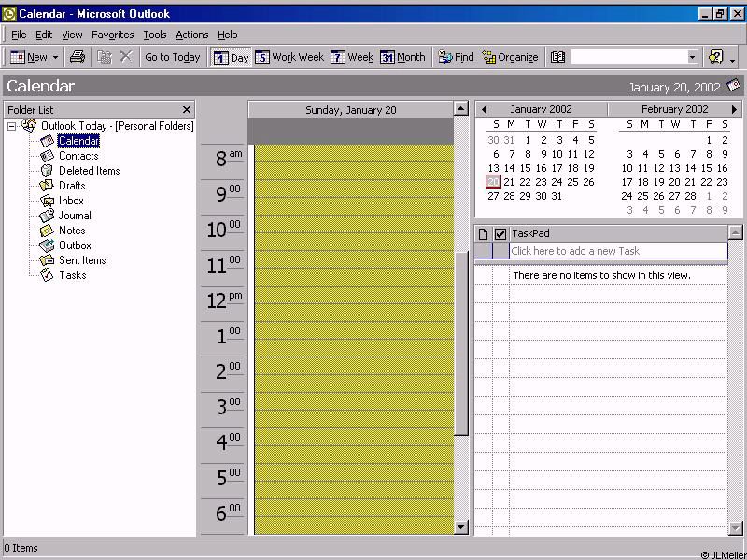The height and width of the screenshot is (560, 747).
Task: Open the Organize tool
Action: 510,57
